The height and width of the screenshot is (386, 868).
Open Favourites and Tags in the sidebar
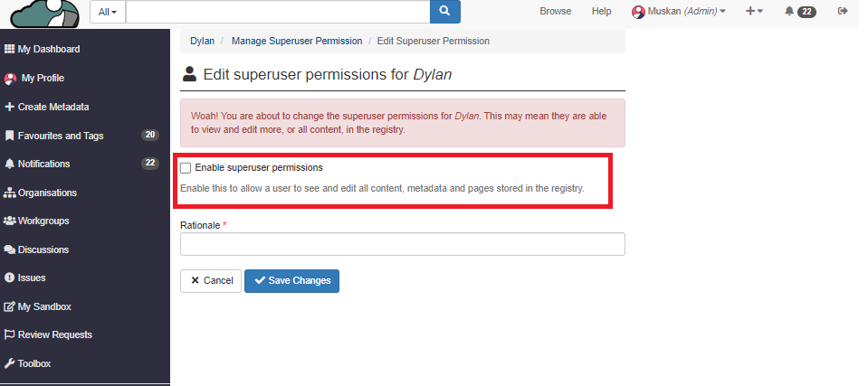point(61,136)
